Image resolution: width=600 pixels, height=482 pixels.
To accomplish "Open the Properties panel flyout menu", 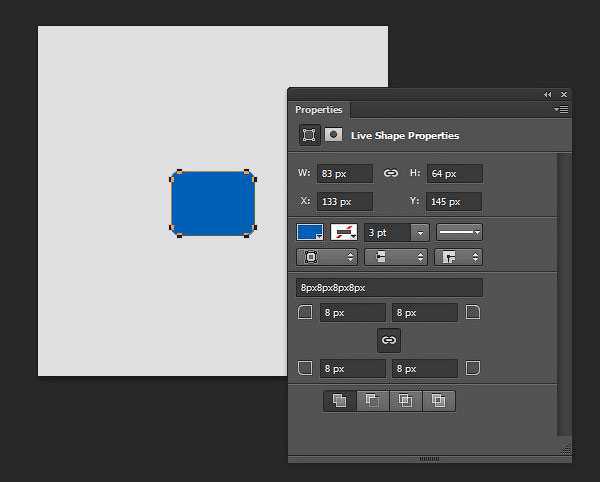I will 561,110.
